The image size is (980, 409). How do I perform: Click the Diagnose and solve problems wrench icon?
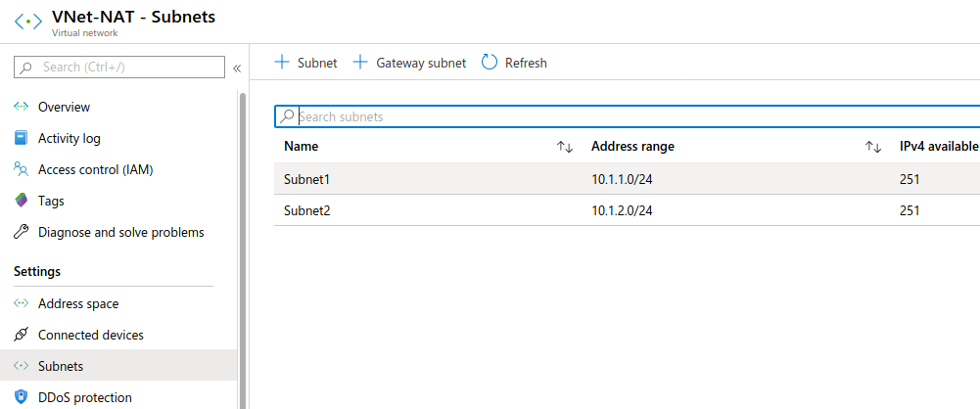click(x=21, y=232)
